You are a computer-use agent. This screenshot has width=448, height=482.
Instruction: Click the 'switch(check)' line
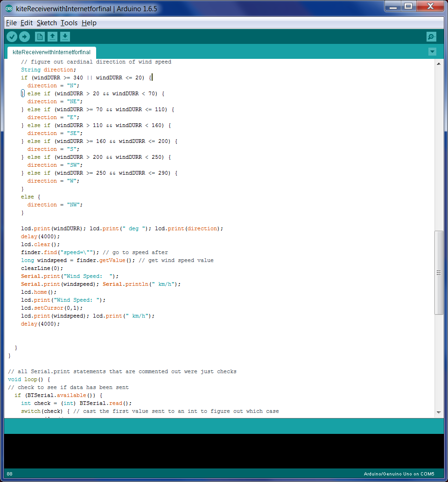(150, 411)
